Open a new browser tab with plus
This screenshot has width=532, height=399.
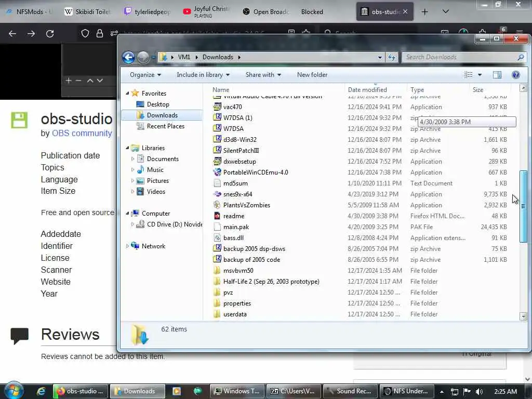click(424, 12)
